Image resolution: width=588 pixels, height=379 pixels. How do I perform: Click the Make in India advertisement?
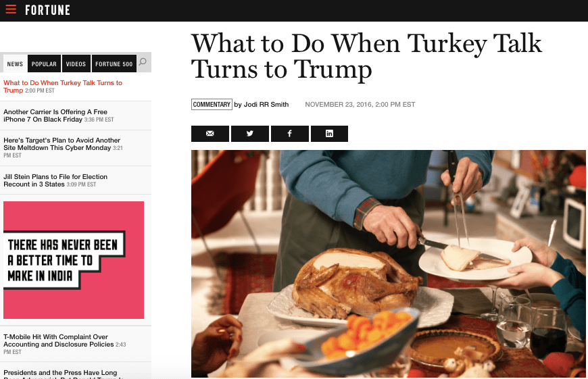coord(74,260)
